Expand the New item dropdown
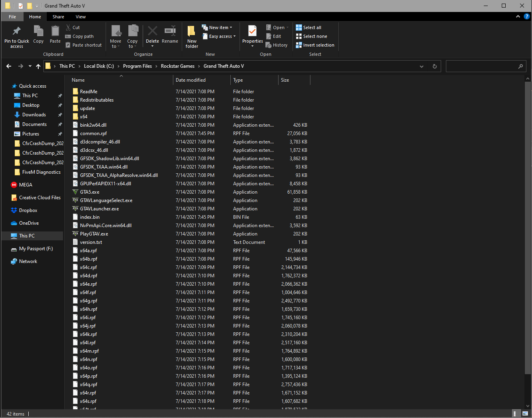The width and height of the screenshot is (532, 418). pyautogui.click(x=219, y=27)
